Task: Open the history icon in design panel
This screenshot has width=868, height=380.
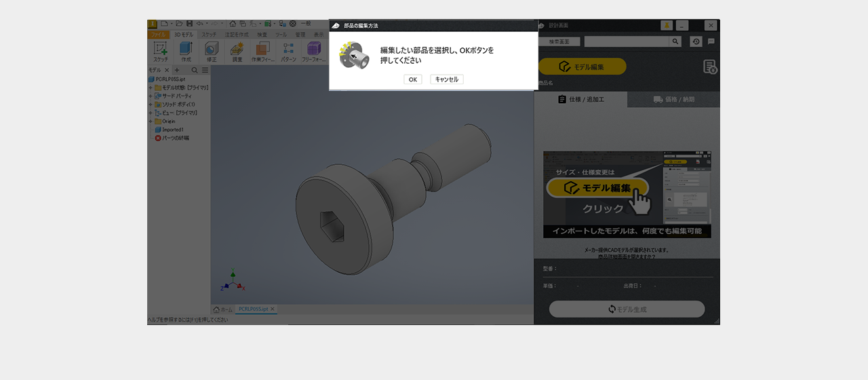Action: (x=696, y=41)
